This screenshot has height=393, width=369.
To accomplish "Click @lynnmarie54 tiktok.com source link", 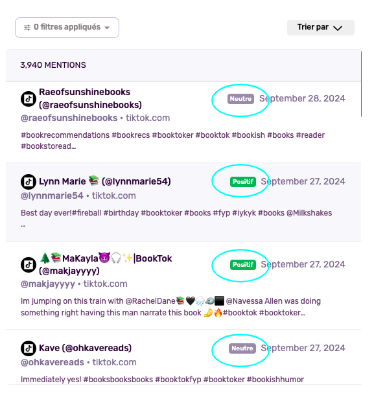I will coord(78,196).
